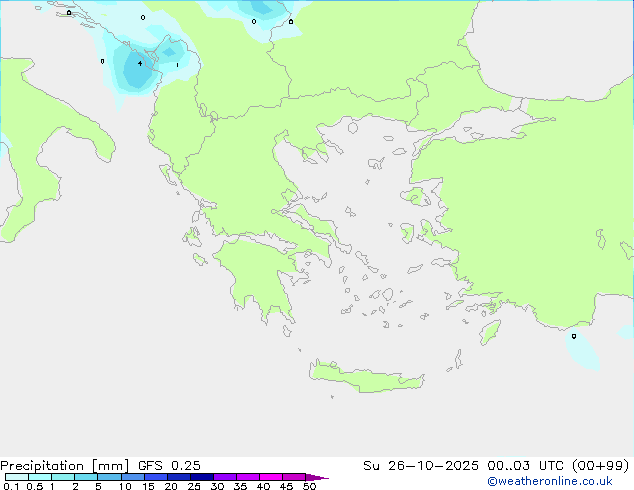Click the '(00+99)' forecast offset text
This screenshot has width=634, height=490.
click(x=601, y=466)
